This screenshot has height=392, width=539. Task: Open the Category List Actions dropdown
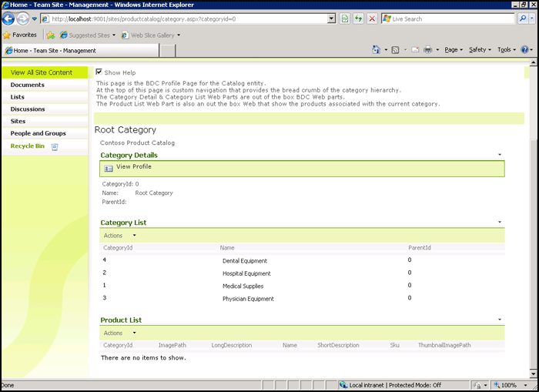click(119, 236)
